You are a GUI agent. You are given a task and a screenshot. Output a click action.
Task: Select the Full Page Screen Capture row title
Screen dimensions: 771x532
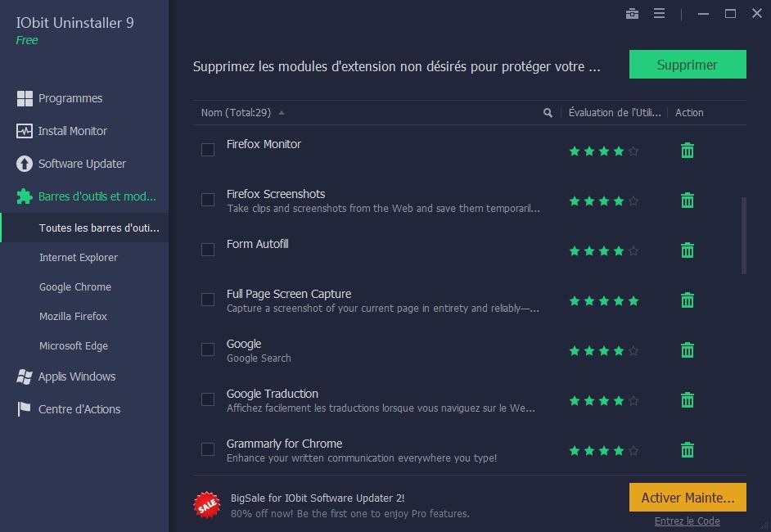[289, 294]
